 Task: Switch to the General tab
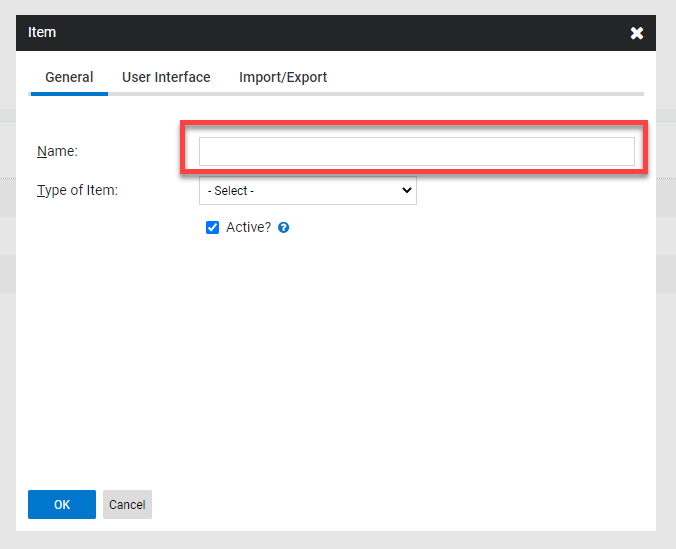click(x=69, y=77)
